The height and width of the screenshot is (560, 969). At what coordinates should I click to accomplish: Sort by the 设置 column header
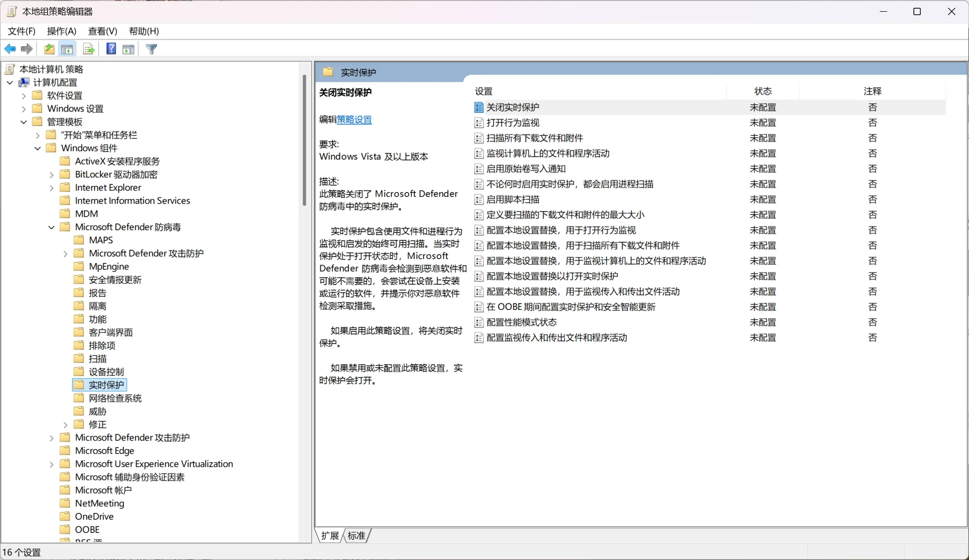pos(600,91)
